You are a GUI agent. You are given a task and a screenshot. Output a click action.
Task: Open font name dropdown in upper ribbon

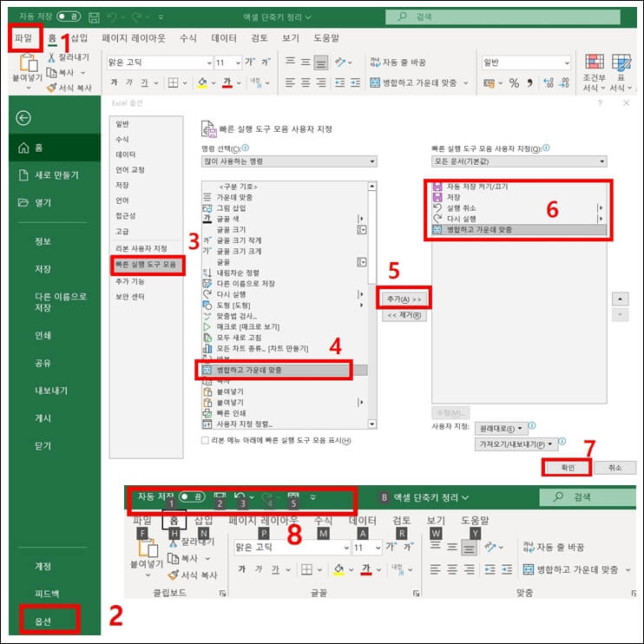click(x=209, y=62)
